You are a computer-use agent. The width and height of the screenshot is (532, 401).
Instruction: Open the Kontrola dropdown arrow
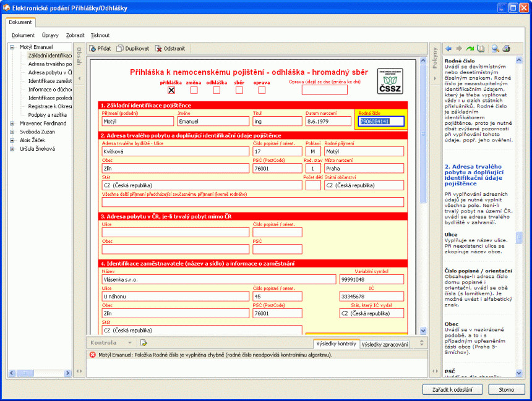click(x=130, y=343)
